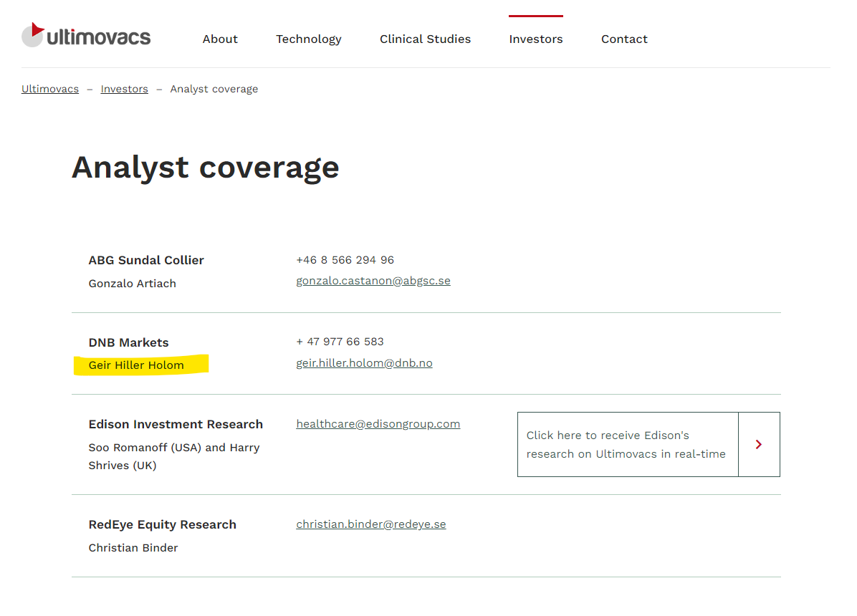
Task: Click 'Soo Romanoff (USA) and Harry Shrives (UK)'
Action: (174, 456)
